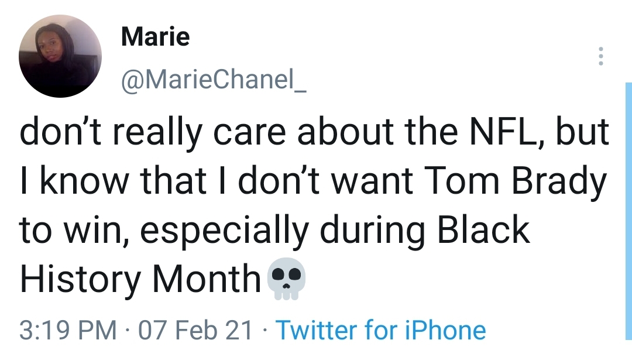Open the three-dot more options menu

[x=600, y=56]
